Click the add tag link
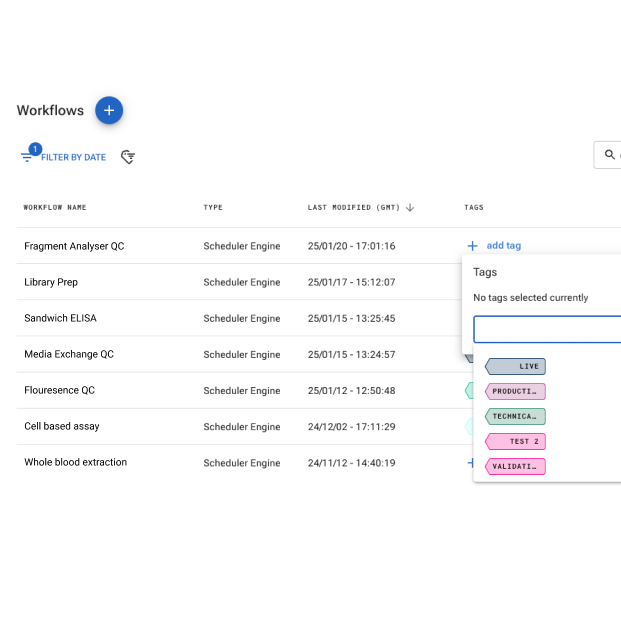 click(x=503, y=246)
